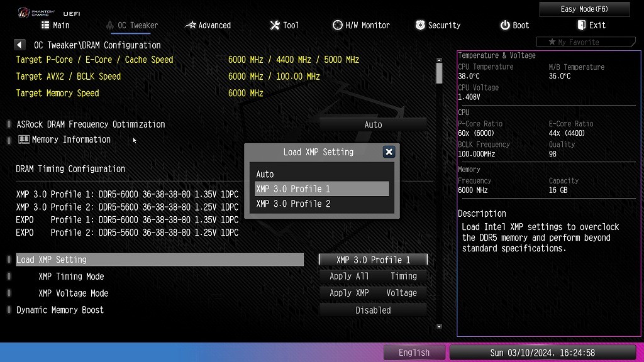Open the Dynamic Memory Boost Disabled dropdown
This screenshot has width=644, height=362.
click(x=373, y=310)
